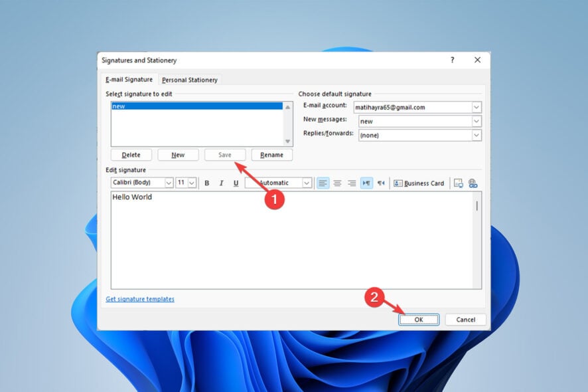This screenshot has width=588, height=392.
Task: Select the E-mail Signature tab
Action: [129, 79]
